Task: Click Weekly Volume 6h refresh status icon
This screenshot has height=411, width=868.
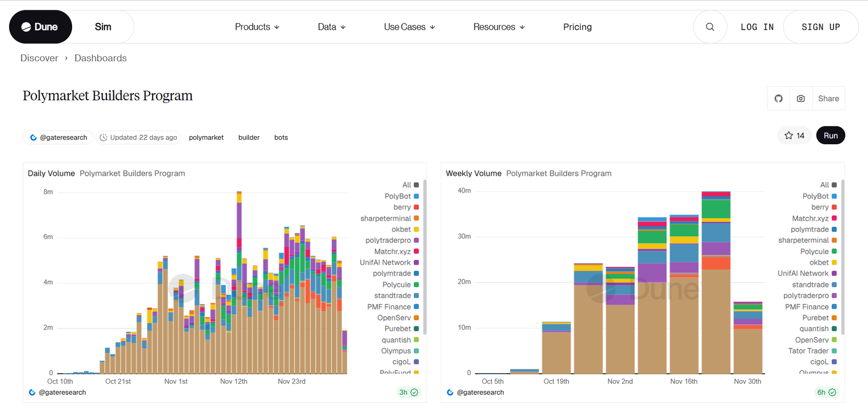Action: click(x=832, y=393)
